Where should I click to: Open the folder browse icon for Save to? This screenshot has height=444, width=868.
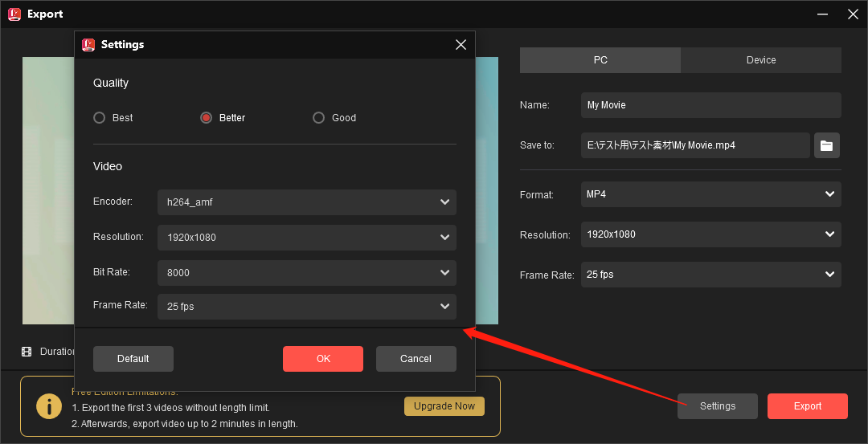(826, 145)
